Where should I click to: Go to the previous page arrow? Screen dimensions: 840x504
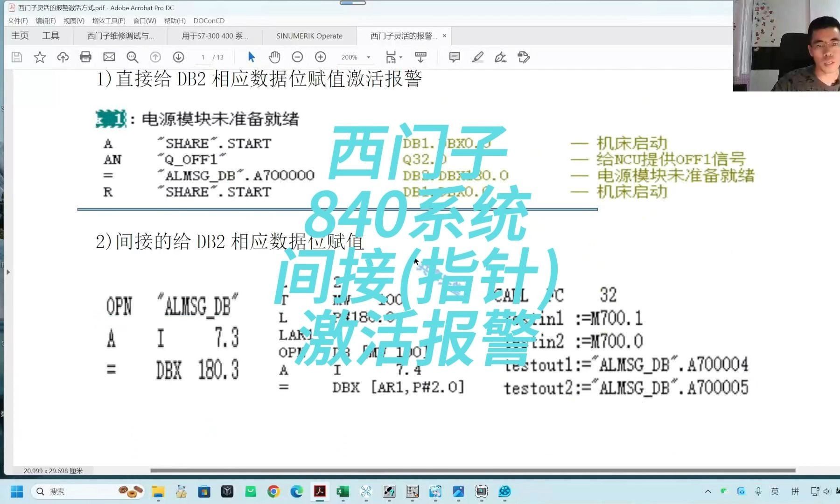(155, 57)
